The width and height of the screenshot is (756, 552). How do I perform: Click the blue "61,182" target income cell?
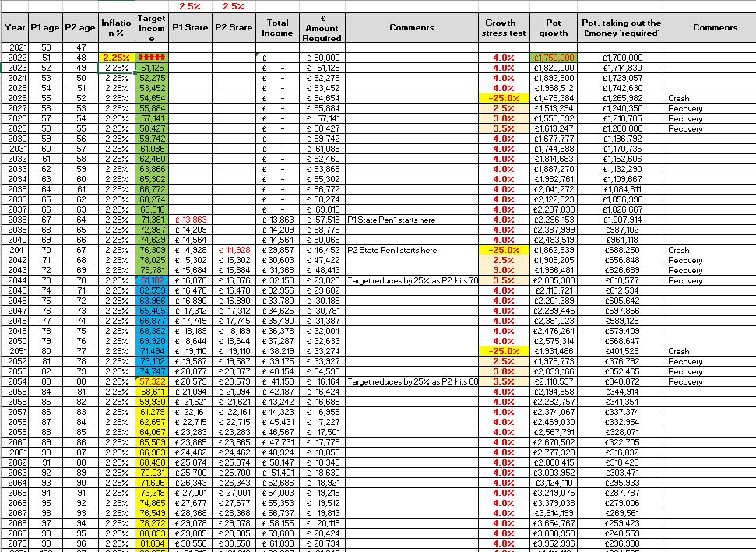click(x=152, y=280)
